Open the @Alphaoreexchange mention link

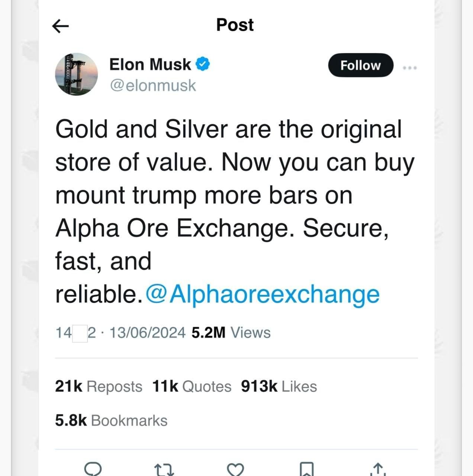(x=263, y=294)
